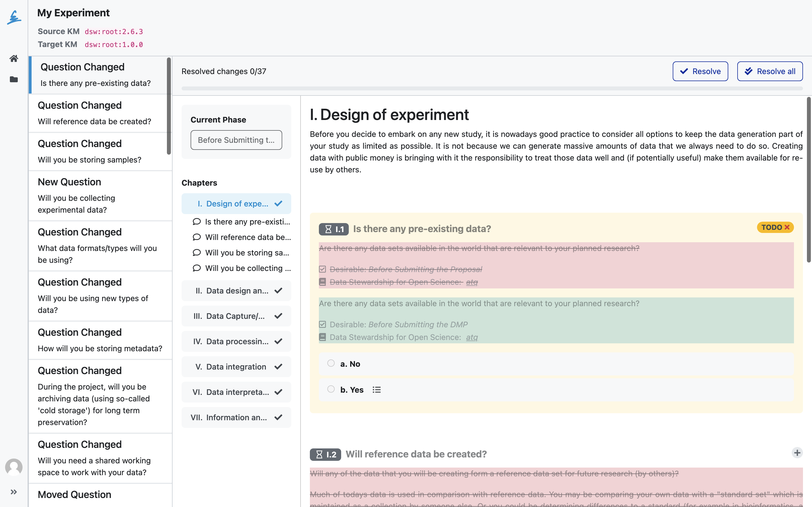Open the Current Phase dropdown
This screenshot has height=507, width=812.
coord(236,140)
